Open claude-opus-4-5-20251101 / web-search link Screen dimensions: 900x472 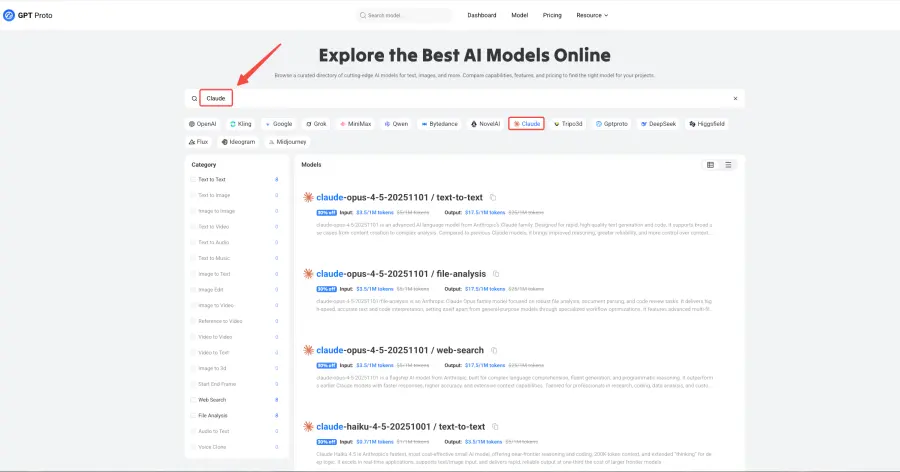click(400, 350)
